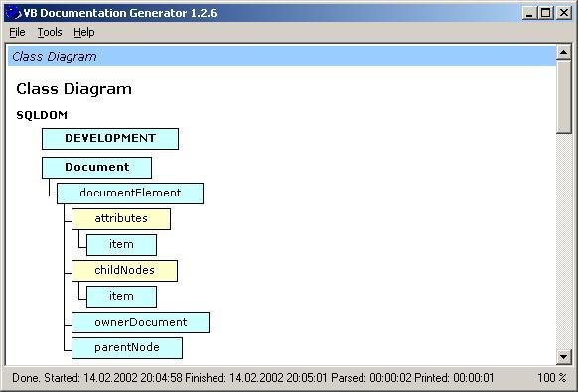Click the item box under childNodes
Screen dimensions: 578x392
(121, 297)
